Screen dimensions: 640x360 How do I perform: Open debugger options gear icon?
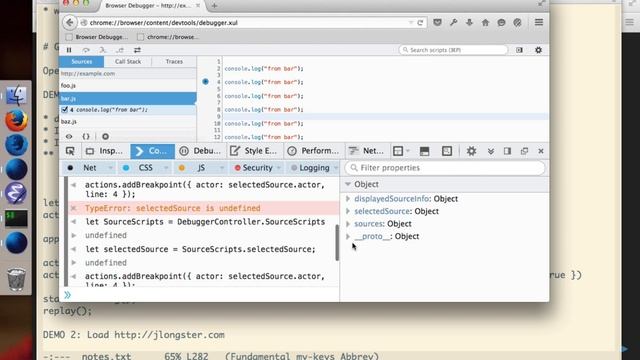tap(538, 50)
